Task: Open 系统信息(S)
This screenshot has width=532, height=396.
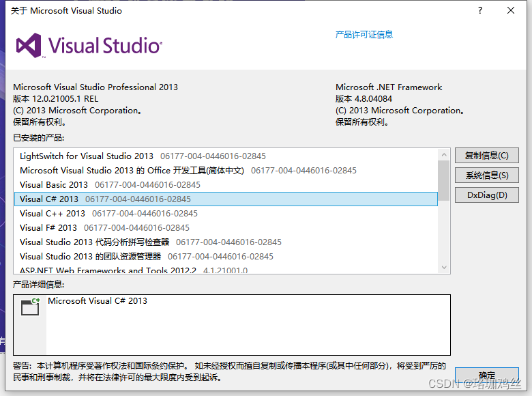Action: tap(486, 175)
